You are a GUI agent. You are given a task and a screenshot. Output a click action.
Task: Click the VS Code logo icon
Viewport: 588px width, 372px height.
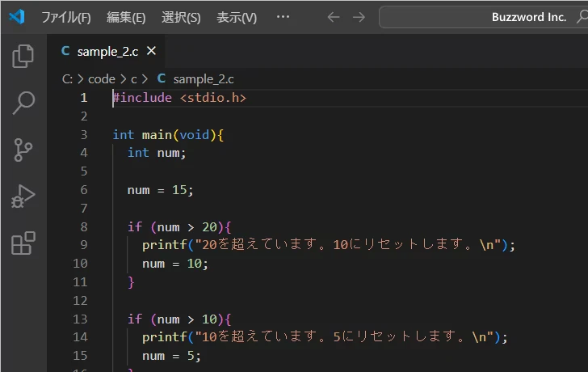[x=17, y=17]
